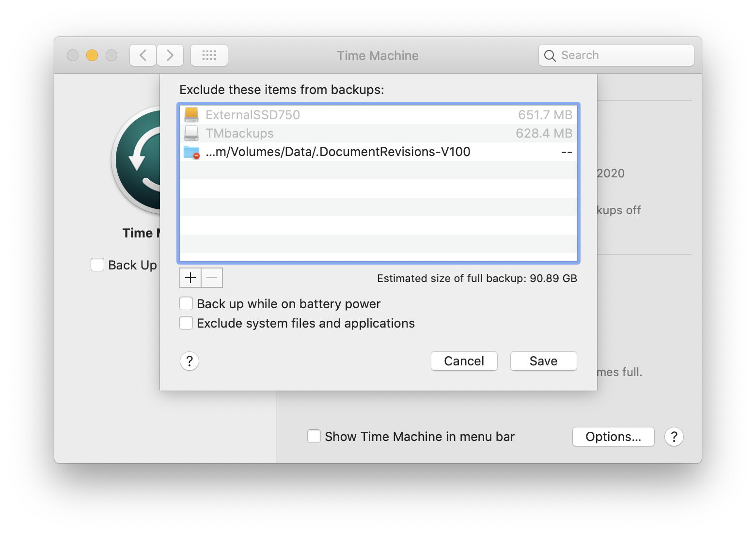This screenshot has height=535, width=756.
Task: Click the Time Machine clock icon
Action: (138, 160)
